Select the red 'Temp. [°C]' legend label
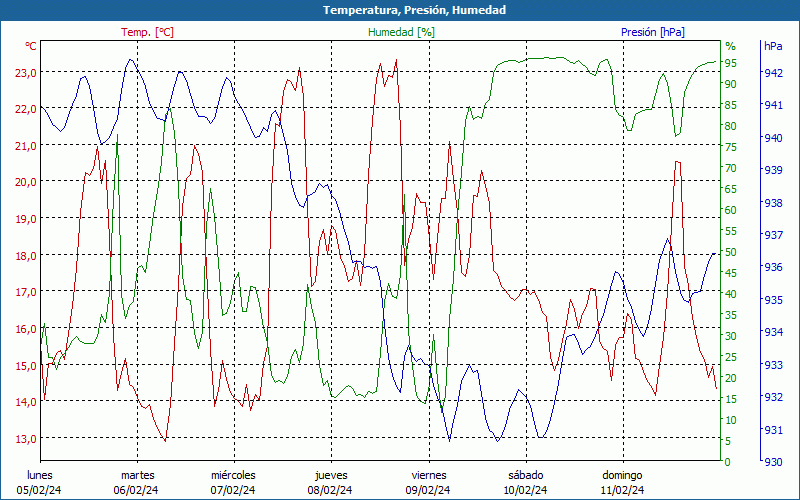Image resolution: width=800 pixels, height=500 pixels. (147, 32)
